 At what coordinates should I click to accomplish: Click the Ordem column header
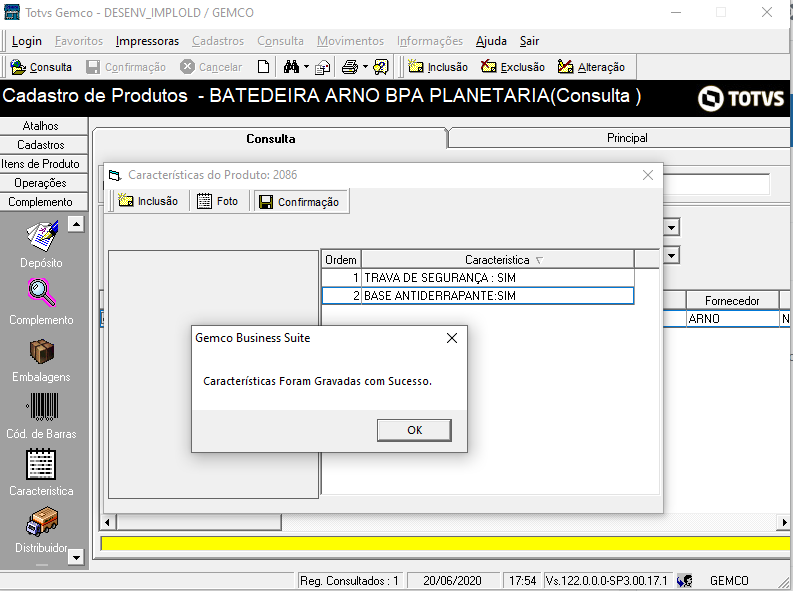[x=341, y=260]
